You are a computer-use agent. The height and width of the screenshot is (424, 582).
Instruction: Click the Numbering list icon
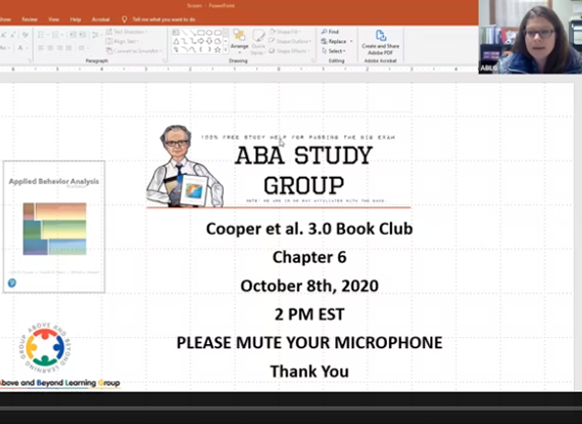click(55, 35)
